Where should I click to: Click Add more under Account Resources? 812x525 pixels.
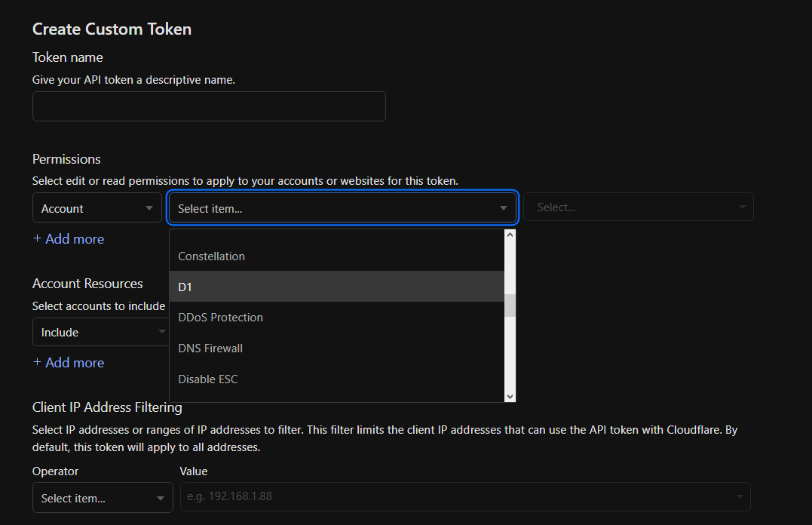[75, 363]
